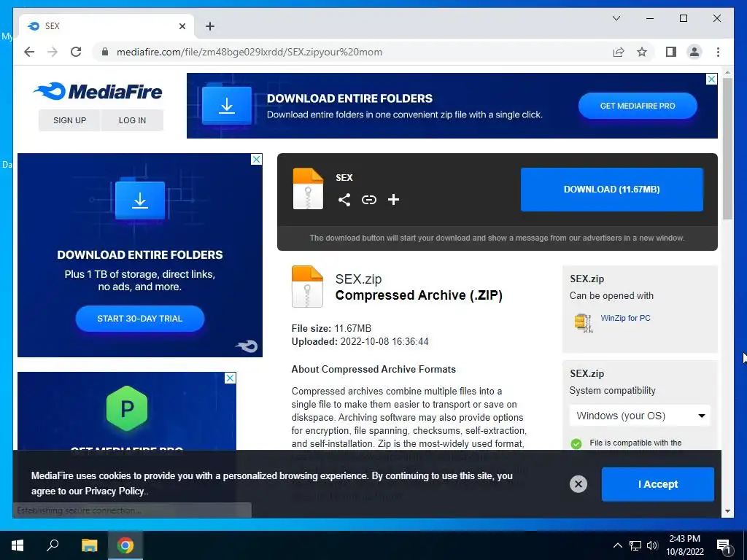Click the scrollbar up arrow
747x560 pixels.
pyautogui.click(x=727, y=72)
